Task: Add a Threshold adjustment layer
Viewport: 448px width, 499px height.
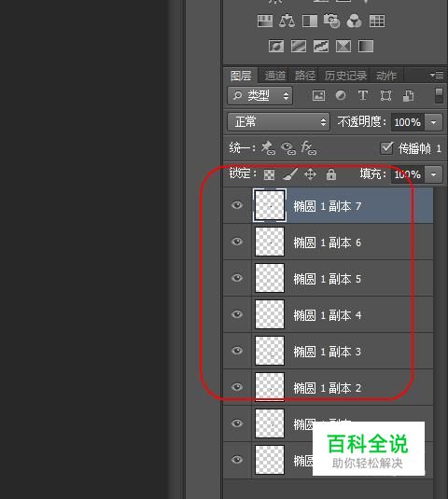Action: [x=321, y=46]
